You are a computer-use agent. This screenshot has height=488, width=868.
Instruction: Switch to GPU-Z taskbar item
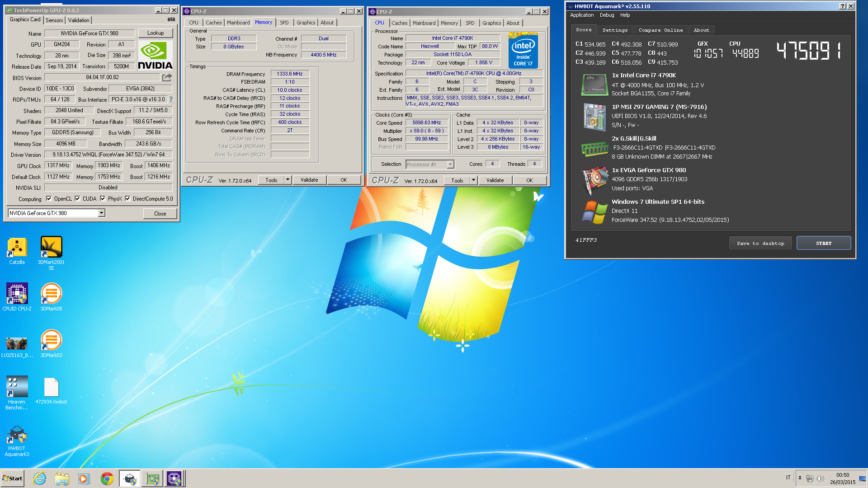pyautogui.click(x=152, y=479)
